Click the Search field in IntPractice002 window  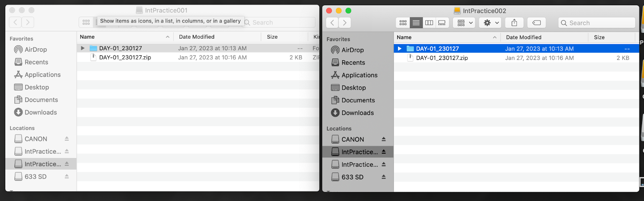(597, 23)
